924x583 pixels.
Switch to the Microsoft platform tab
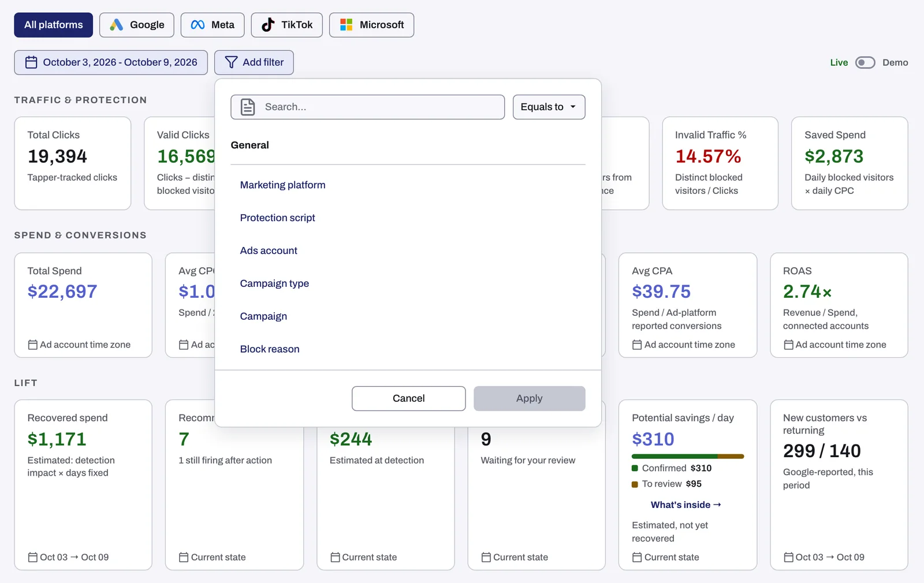click(x=371, y=25)
